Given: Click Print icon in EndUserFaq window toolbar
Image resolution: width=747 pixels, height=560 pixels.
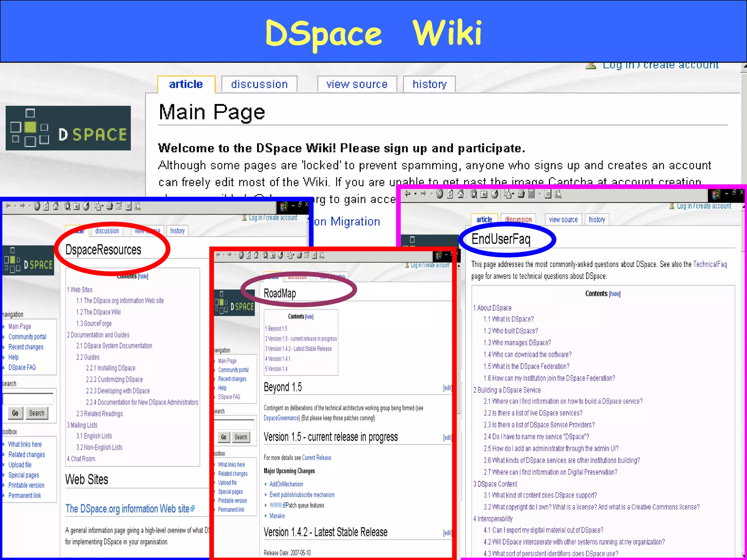Looking at the screenshot, I should pos(521,194).
